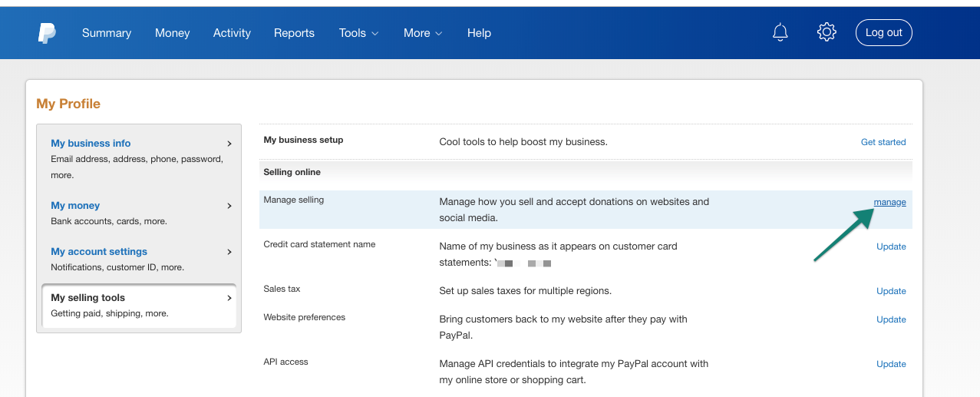The width and height of the screenshot is (980, 397).
Task: Open the settings gear icon
Action: pyautogui.click(x=827, y=32)
